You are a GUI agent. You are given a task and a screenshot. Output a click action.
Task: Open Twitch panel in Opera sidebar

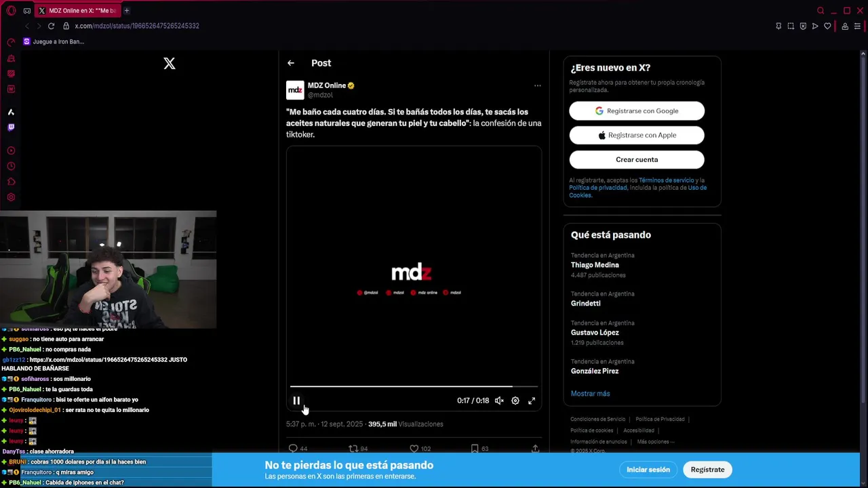[x=11, y=127]
